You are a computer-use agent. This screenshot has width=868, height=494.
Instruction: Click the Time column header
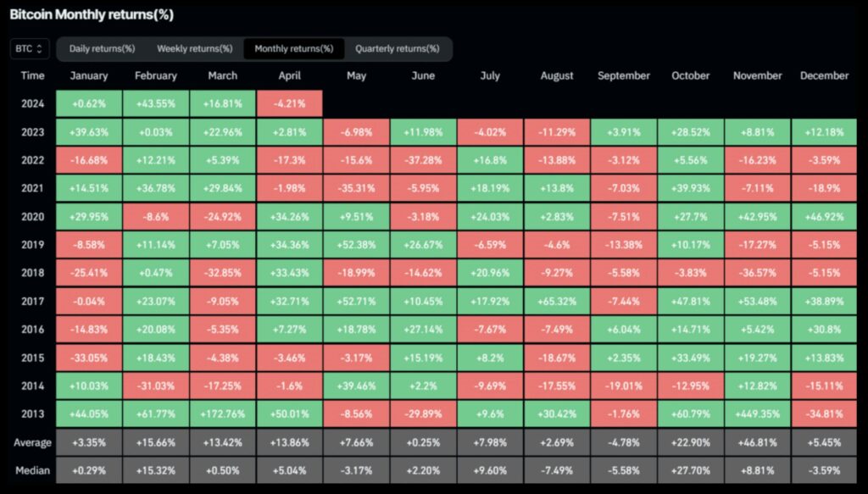[x=31, y=75]
